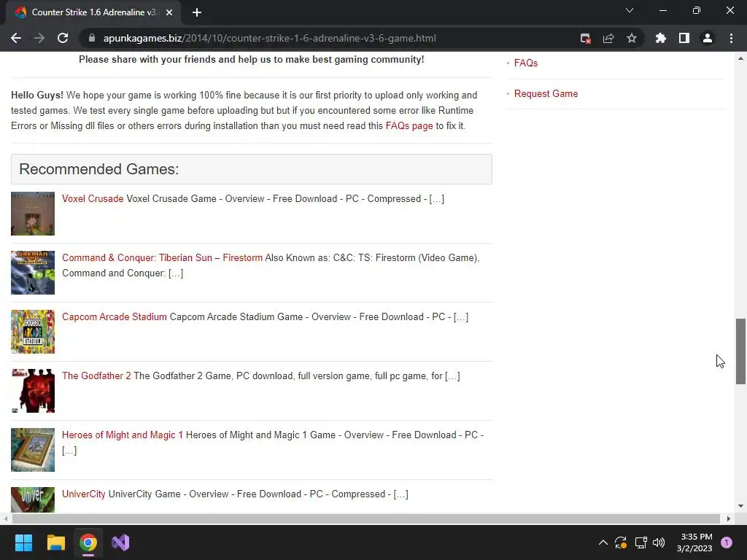The width and height of the screenshot is (747, 560).
Task: Select the Counter Strike 1.6 Adrenaline tab
Action: click(93, 12)
